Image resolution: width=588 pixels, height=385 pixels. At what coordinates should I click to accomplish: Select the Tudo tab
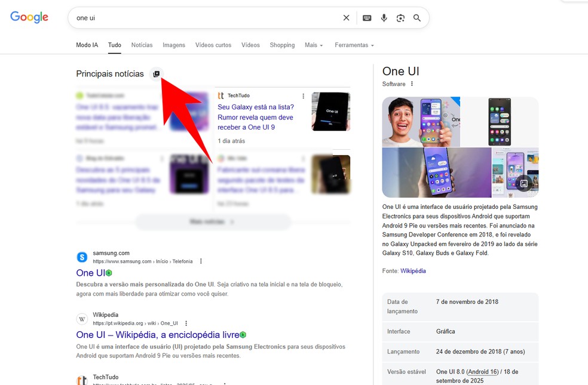[114, 45]
